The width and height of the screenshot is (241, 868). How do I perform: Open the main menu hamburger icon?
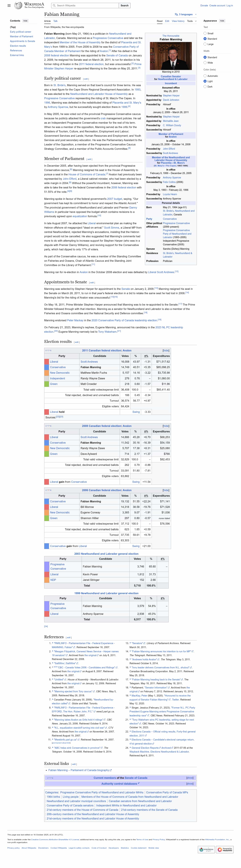point(9,5)
